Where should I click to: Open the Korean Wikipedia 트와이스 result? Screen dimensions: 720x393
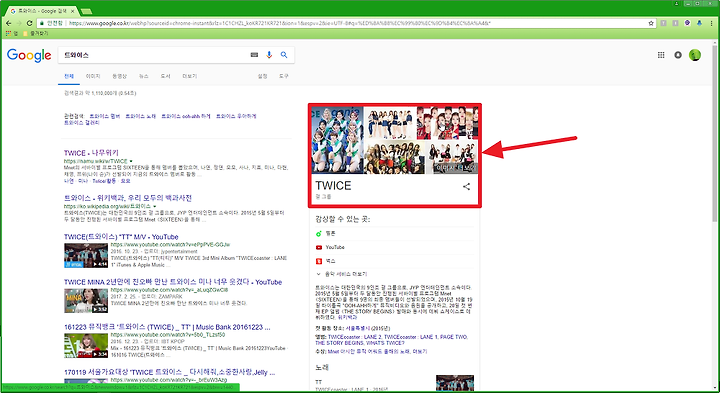[128, 198]
